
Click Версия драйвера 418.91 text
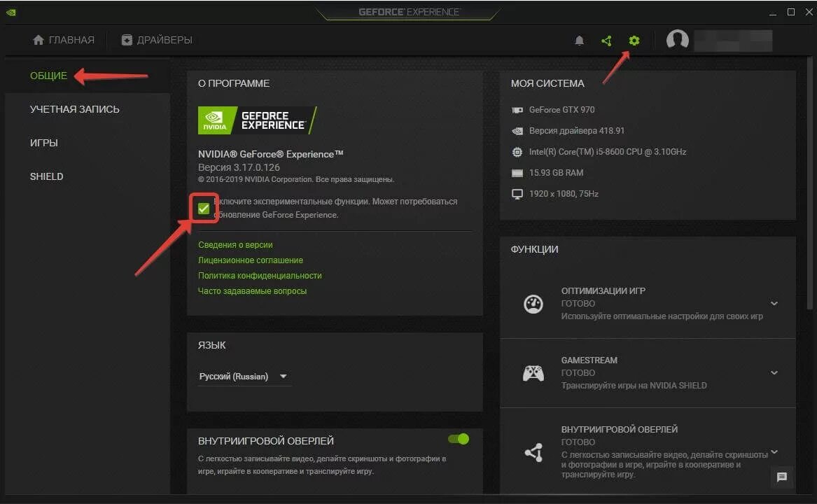click(576, 131)
